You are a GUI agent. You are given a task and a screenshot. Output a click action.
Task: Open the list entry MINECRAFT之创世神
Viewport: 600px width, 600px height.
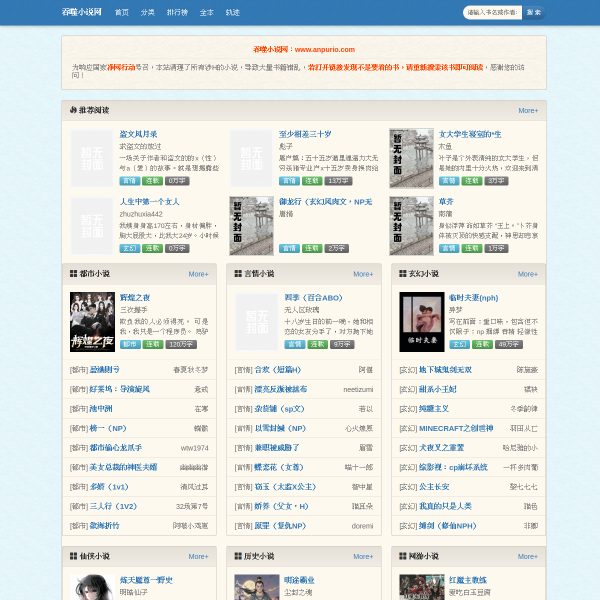456,428
